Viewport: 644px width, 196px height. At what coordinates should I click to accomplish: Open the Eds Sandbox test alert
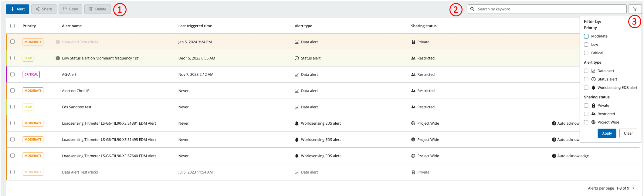[76, 107]
